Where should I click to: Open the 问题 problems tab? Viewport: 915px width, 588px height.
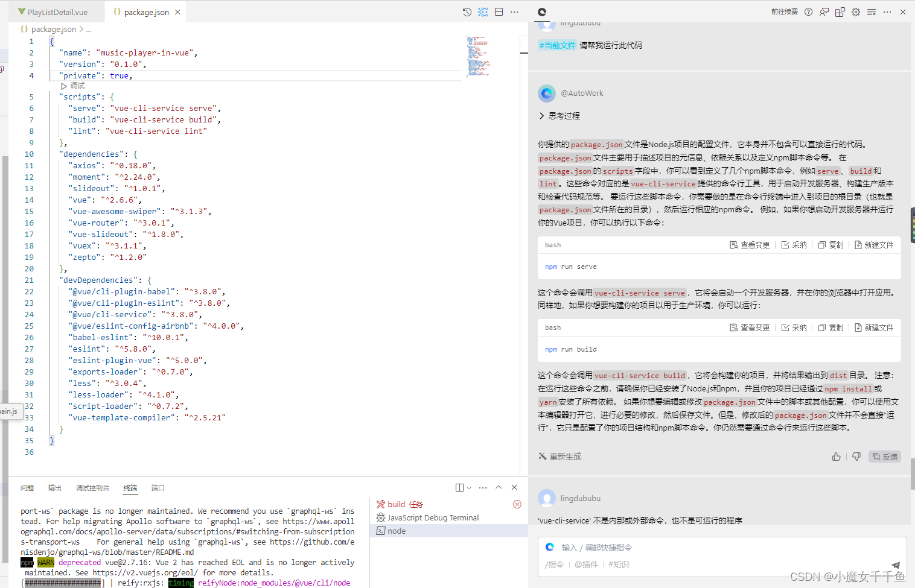tap(27, 488)
